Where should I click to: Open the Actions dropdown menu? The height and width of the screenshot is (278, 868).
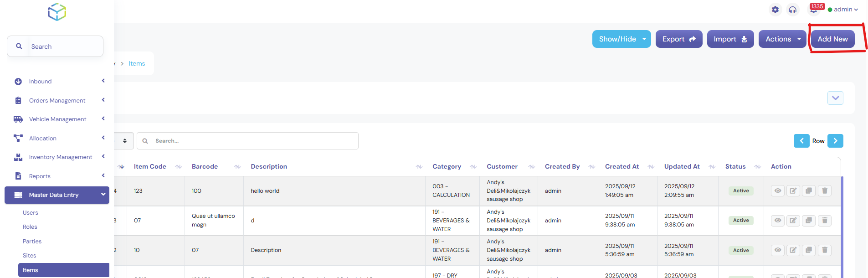(x=782, y=39)
